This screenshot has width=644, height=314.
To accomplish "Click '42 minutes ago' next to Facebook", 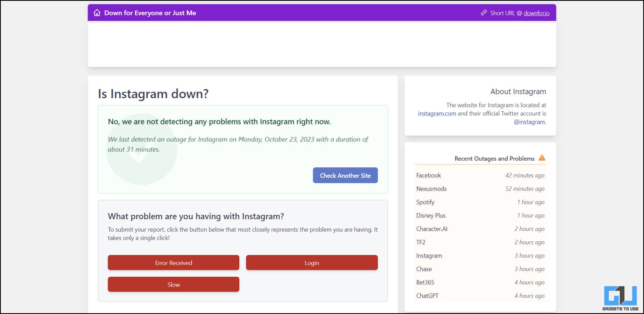I will (x=525, y=175).
